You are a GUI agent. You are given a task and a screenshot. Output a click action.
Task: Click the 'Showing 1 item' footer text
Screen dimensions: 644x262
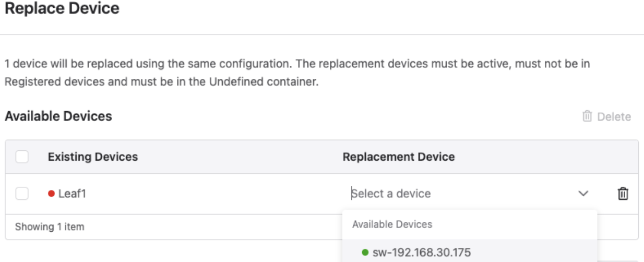[44, 227]
